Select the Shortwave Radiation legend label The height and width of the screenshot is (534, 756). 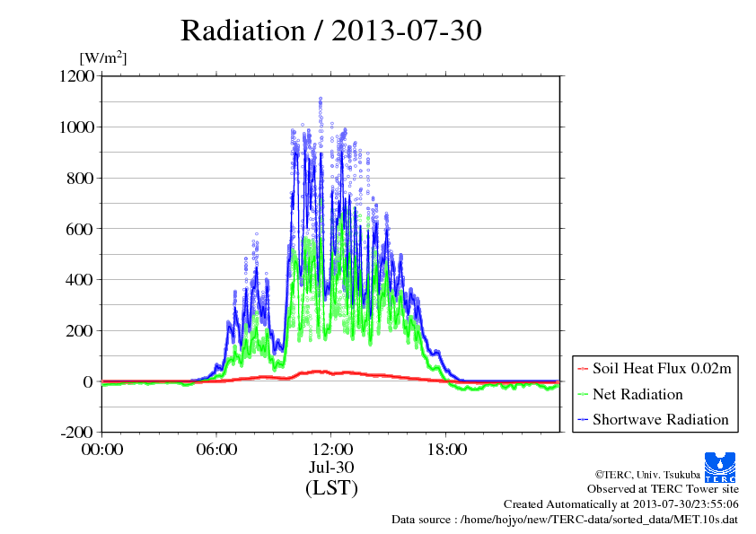[660, 420]
